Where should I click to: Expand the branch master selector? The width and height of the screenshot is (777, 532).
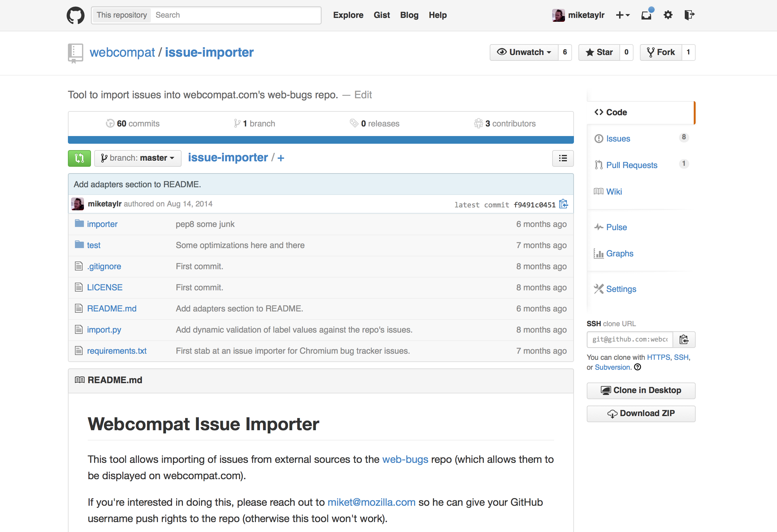[138, 158]
